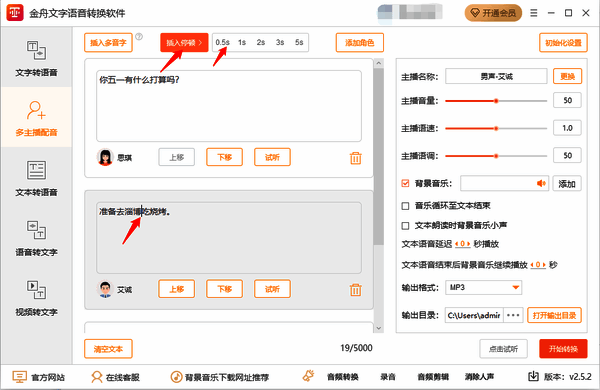Adjust the 主播音量 slider
The image size is (600, 390).
496,101
